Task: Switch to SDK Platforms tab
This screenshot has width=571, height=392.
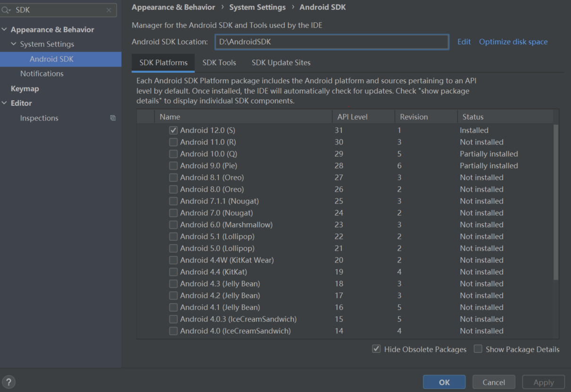Action: coord(164,62)
